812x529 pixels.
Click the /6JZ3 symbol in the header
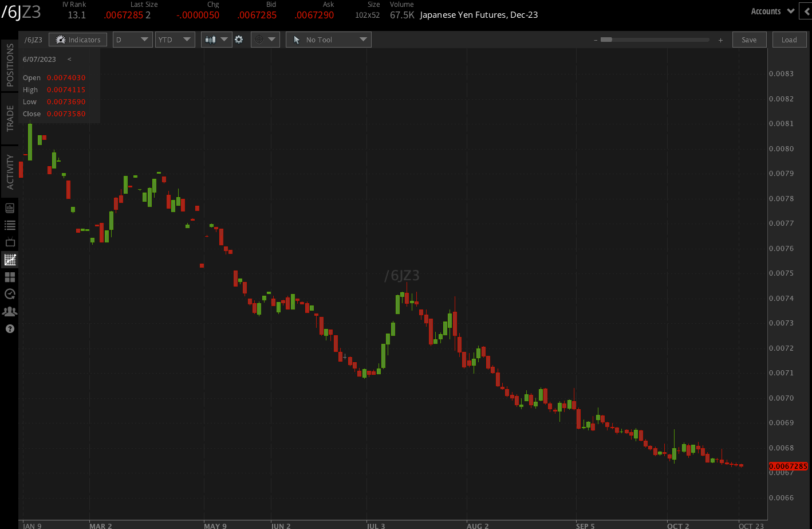(21, 13)
